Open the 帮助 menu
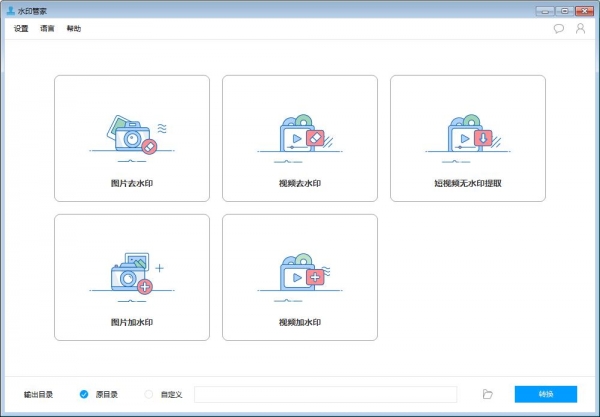600x417 pixels. [x=74, y=29]
